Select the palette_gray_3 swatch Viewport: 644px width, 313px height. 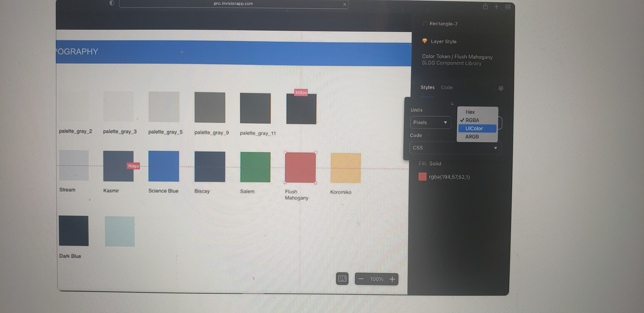pos(118,106)
